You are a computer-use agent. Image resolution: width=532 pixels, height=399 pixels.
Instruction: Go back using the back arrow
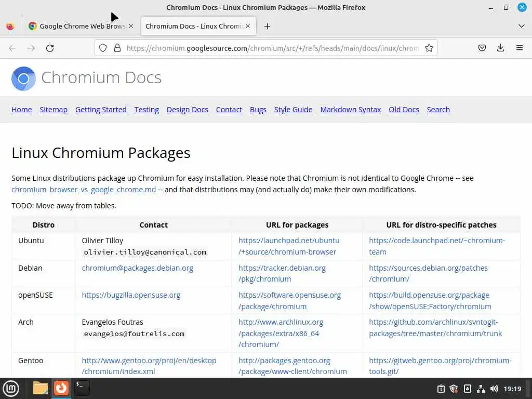pyautogui.click(x=12, y=48)
